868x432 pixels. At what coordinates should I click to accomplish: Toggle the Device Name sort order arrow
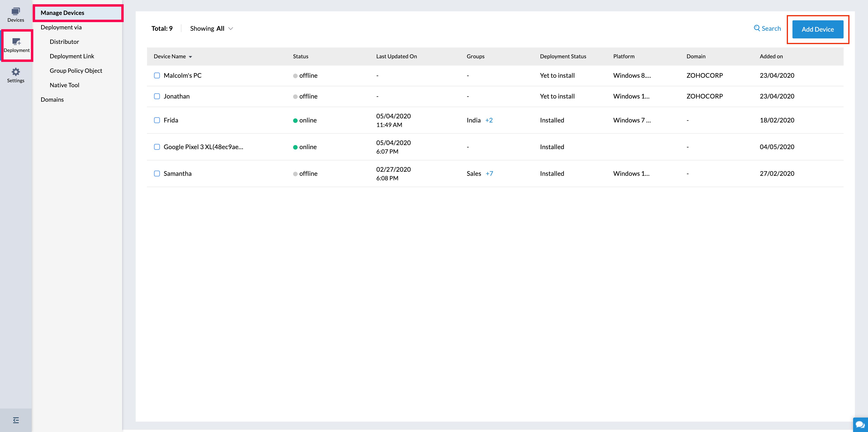190,56
